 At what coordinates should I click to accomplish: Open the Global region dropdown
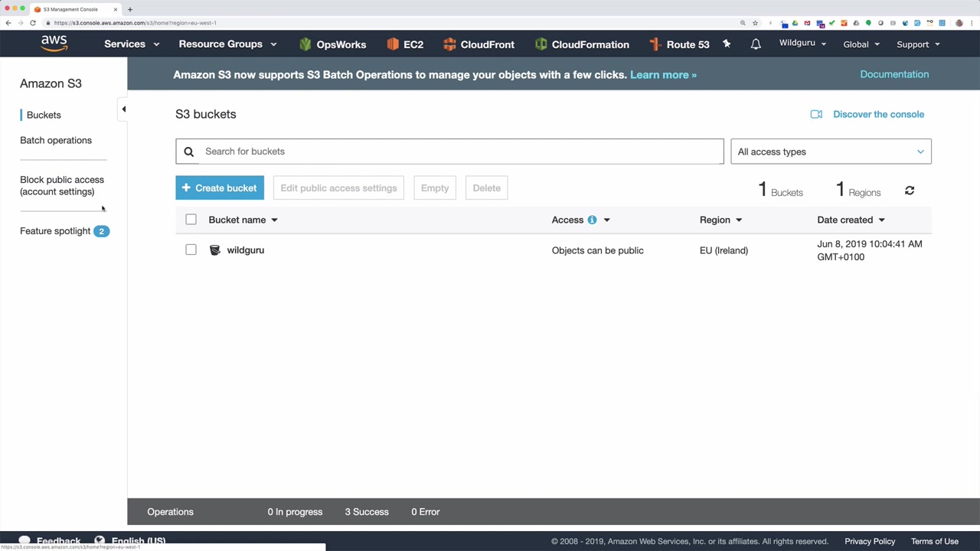click(861, 44)
